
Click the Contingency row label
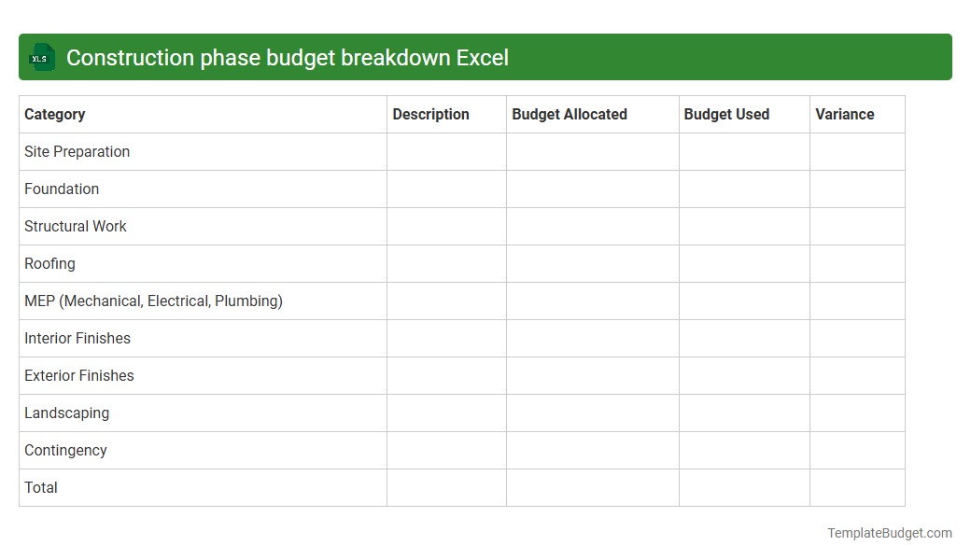65,450
